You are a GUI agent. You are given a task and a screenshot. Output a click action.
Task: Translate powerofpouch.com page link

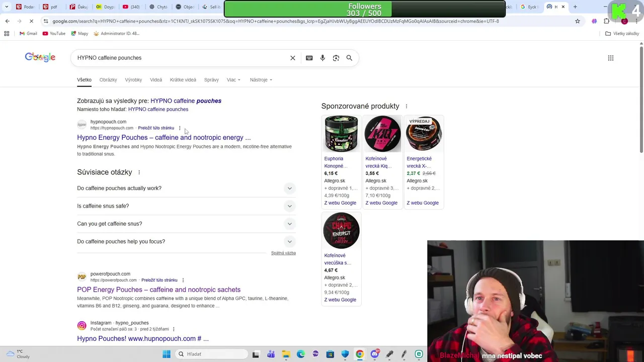pyautogui.click(x=159, y=280)
